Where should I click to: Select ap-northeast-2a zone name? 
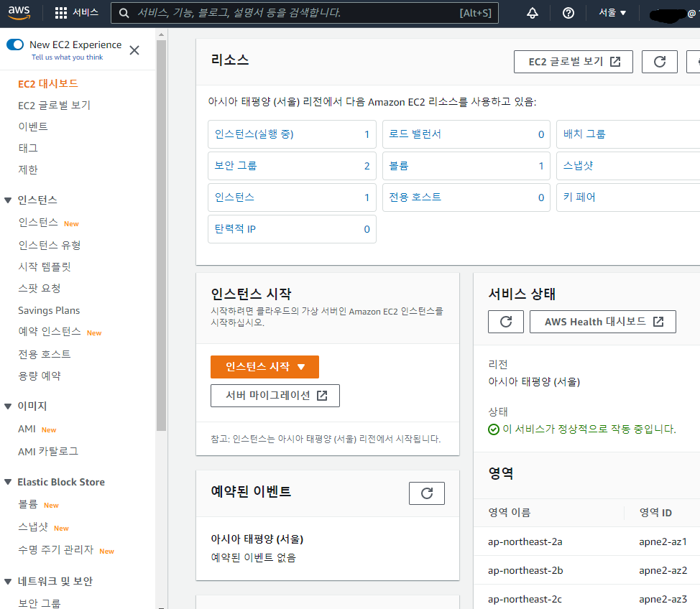click(525, 541)
